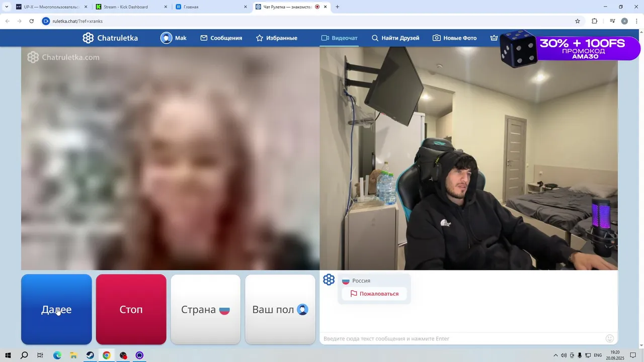
Task: Open a new browser tab
Action: (x=337, y=7)
